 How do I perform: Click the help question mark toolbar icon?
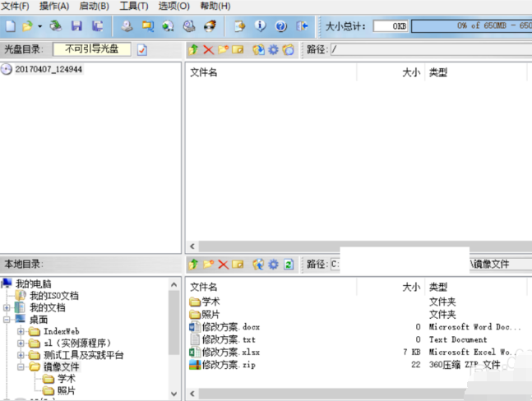pos(280,26)
